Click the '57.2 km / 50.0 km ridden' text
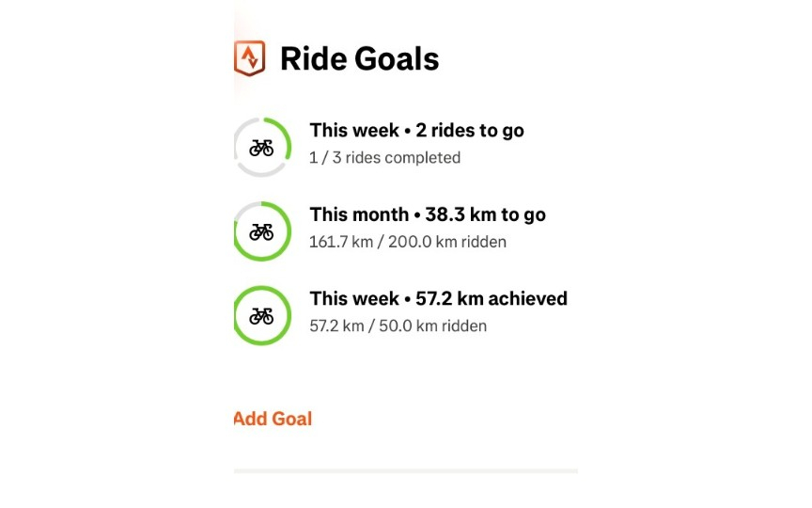Screen dimensions: 812x508 [x=398, y=326]
